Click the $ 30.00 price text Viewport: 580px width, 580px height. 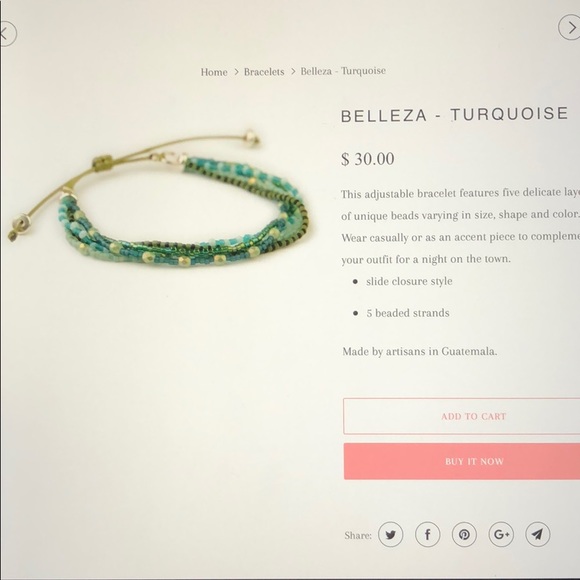367,159
